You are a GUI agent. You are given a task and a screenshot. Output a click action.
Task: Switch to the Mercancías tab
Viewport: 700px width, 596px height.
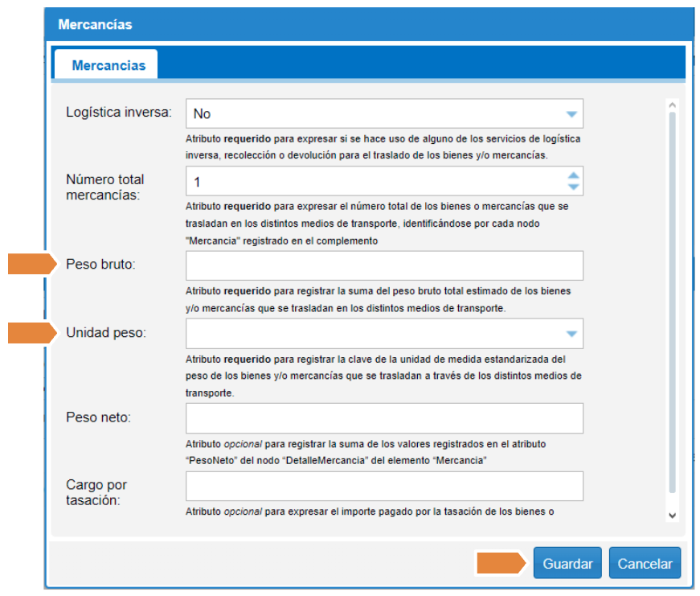tap(108, 65)
